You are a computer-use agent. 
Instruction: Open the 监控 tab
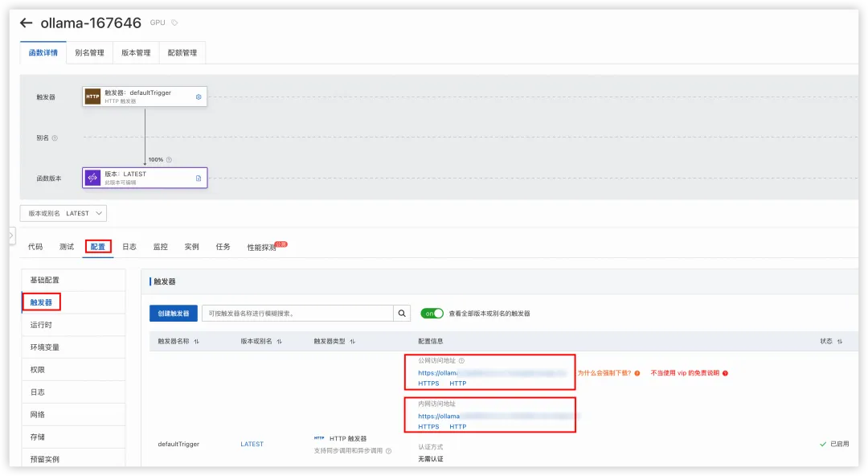161,247
